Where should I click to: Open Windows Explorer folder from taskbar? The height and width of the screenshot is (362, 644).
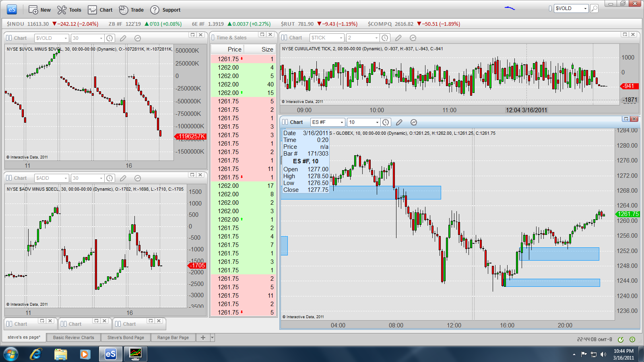point(60,354)
